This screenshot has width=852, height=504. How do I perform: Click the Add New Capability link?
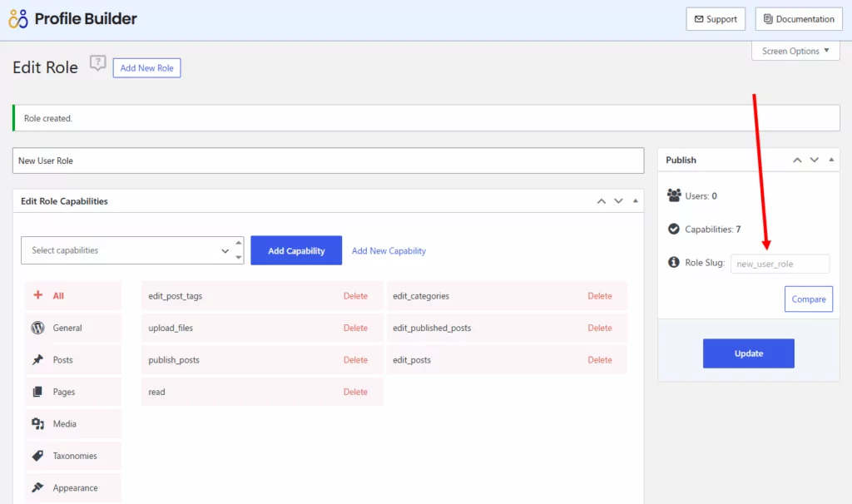(389, 251)
